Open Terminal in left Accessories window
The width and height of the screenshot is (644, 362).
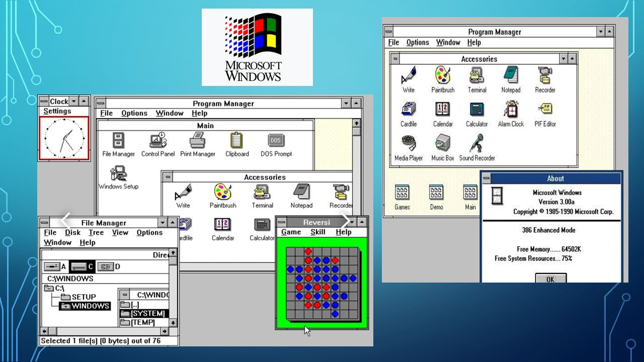coord(262,196)
